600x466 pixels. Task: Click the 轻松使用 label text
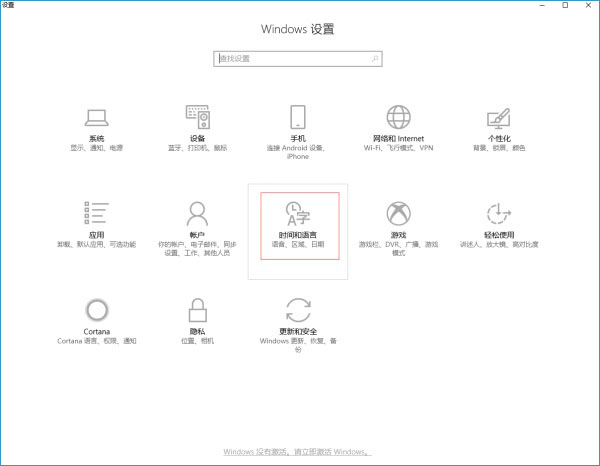coord(499,235)
